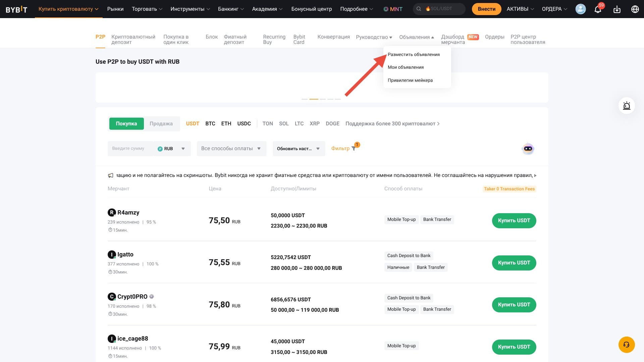Open Конвертация tab
Screen dimensions: 644x362
tap(333, 37)
